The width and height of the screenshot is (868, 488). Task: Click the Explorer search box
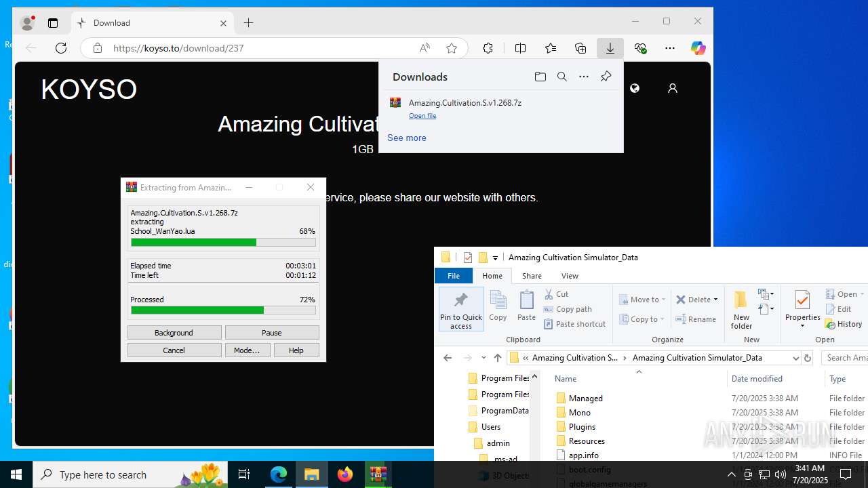pyautogui.click(x=845, y=358)
